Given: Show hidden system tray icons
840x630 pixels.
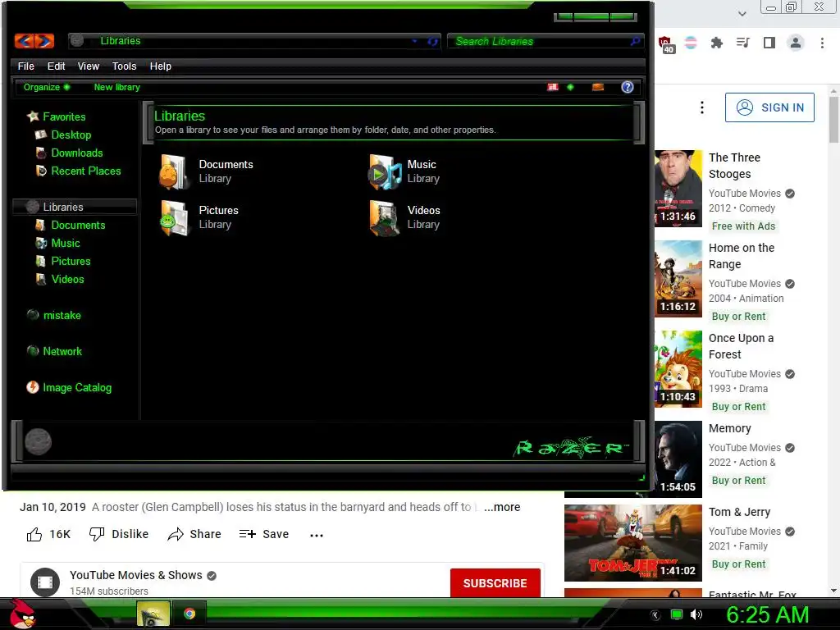Looking at the screenshot, I should pyautogui.click(x=655, y=614).
